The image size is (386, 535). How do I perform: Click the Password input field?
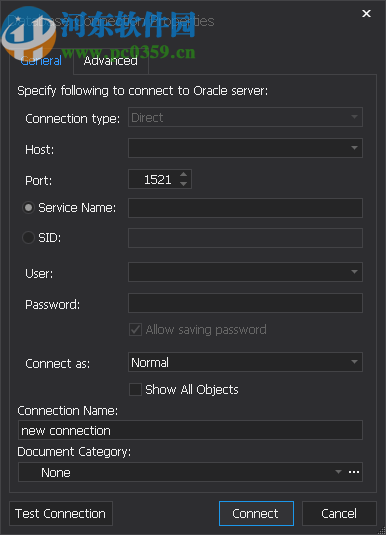tap(245, 303)
